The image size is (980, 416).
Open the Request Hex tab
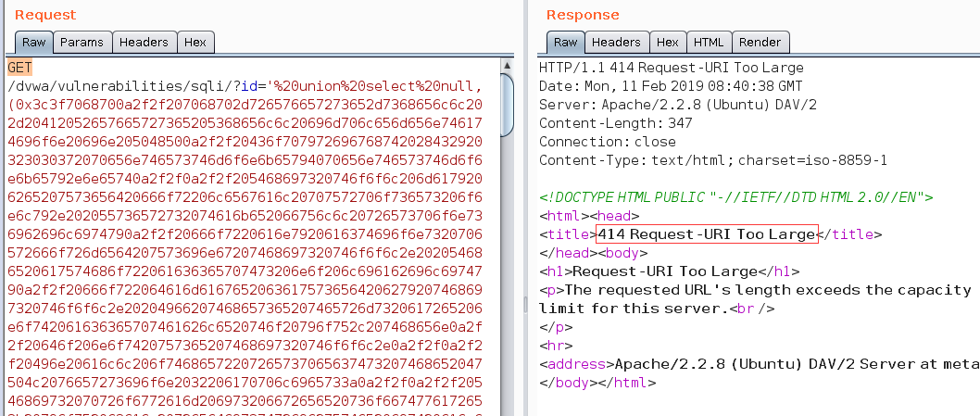pos(195,43)
